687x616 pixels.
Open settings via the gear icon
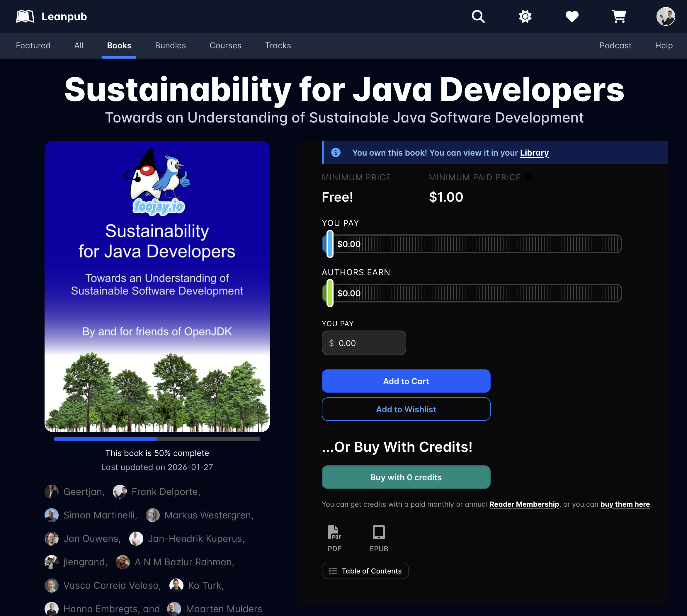(x=525, y=16)
